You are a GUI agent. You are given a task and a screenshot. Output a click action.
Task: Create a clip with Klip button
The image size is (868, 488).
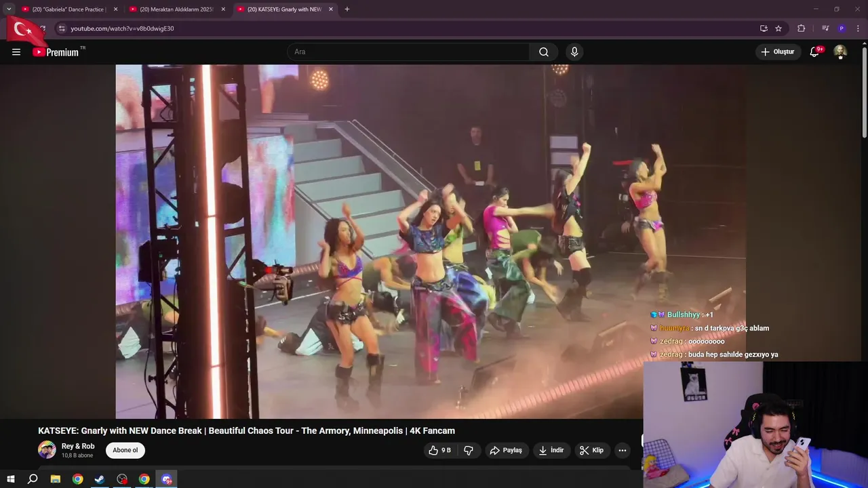click(591, 450)
